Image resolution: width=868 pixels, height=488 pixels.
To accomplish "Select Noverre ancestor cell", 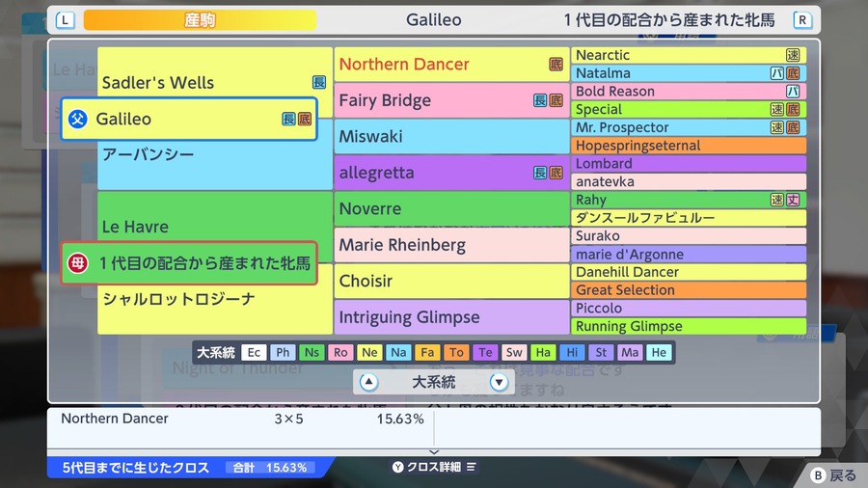I will [x=451, y=208].
